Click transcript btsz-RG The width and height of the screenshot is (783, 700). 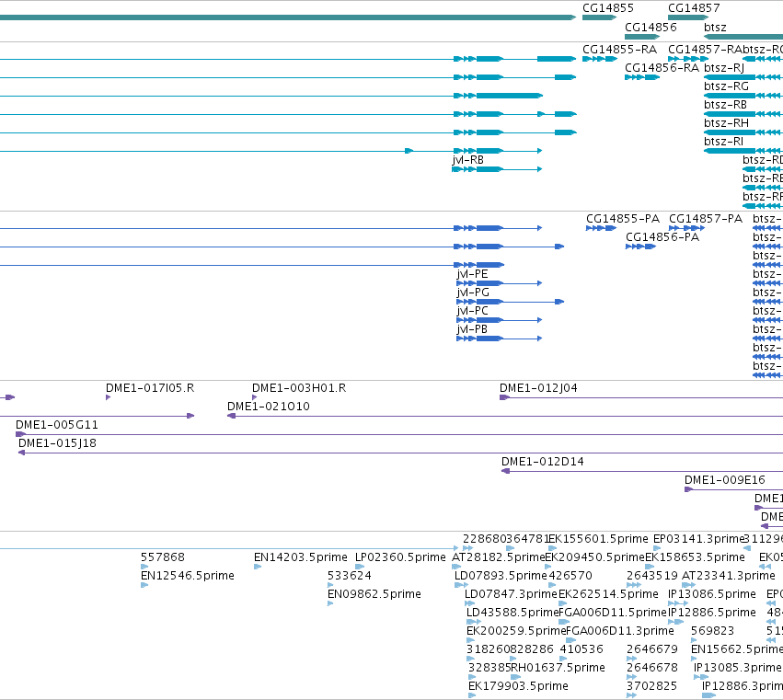pos(726,86)
